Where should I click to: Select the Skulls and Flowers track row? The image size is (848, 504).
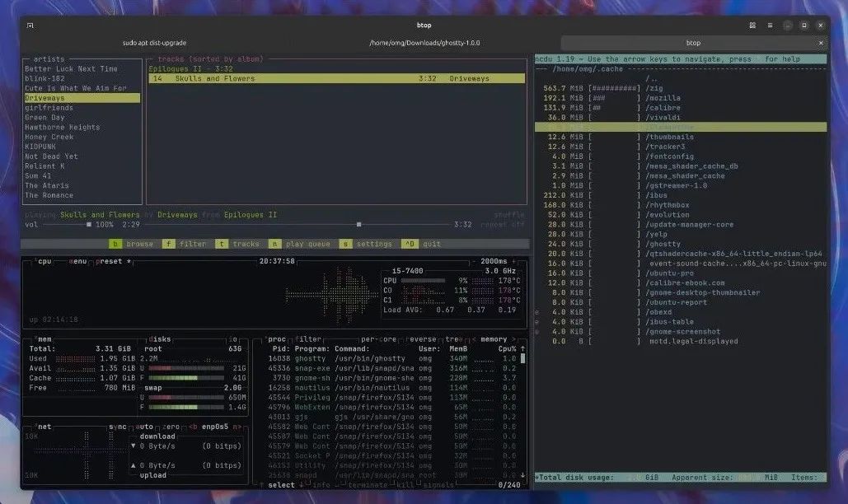pos(337,79)
